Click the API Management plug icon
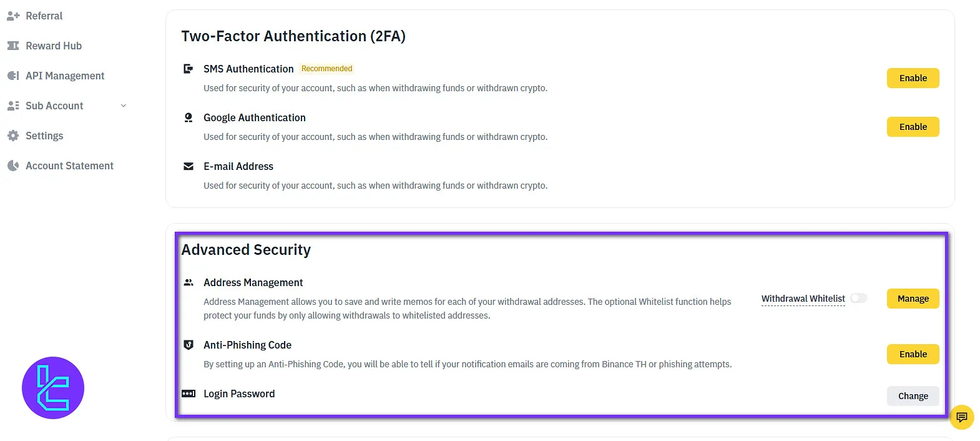 (x=13, y=76)
